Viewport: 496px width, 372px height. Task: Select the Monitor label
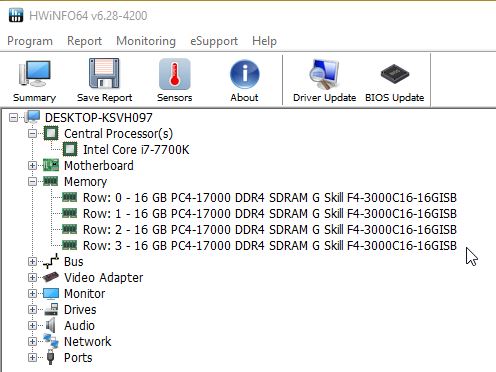click(x=84, y=294)
